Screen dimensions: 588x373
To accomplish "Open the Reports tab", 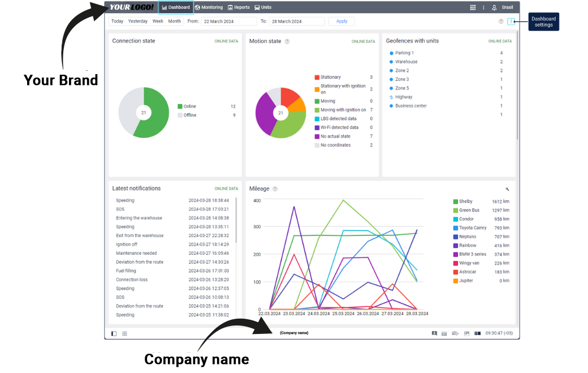I will [x=239, y=7].
